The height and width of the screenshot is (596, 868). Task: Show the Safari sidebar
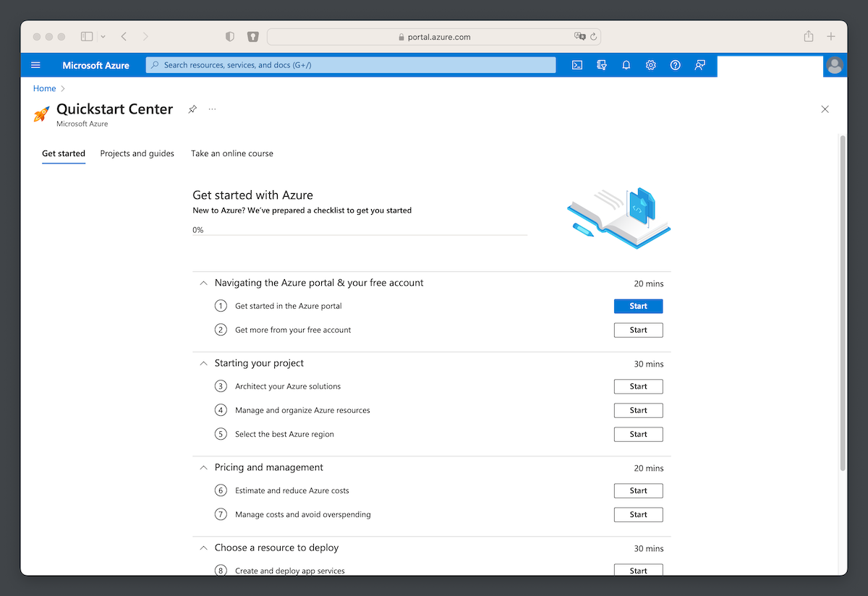87,36
